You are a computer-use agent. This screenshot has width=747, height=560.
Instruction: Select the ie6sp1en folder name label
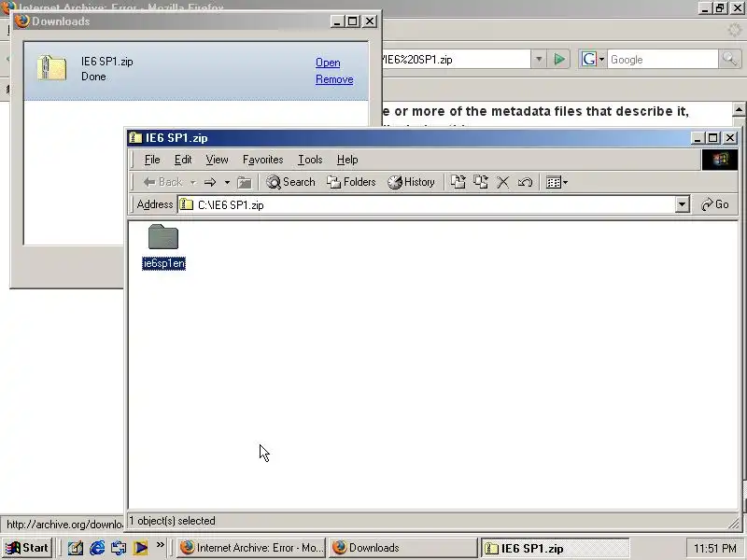coord(164,263)
